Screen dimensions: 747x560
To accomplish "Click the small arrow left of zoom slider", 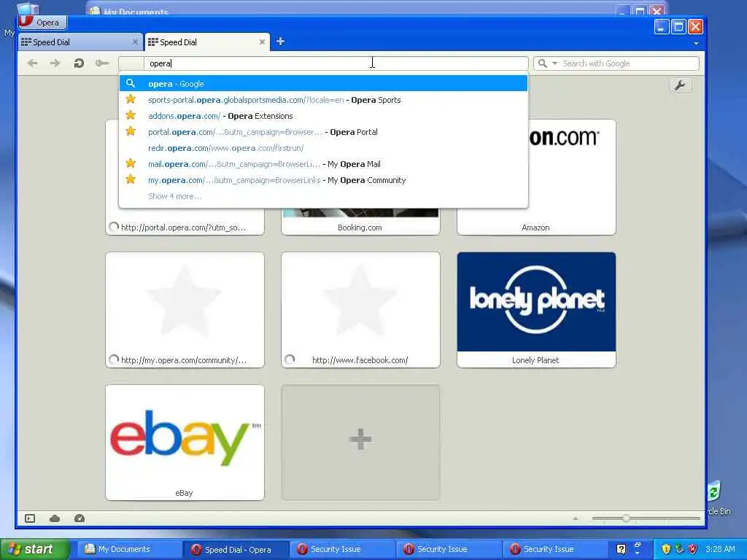I will point(576,518).
